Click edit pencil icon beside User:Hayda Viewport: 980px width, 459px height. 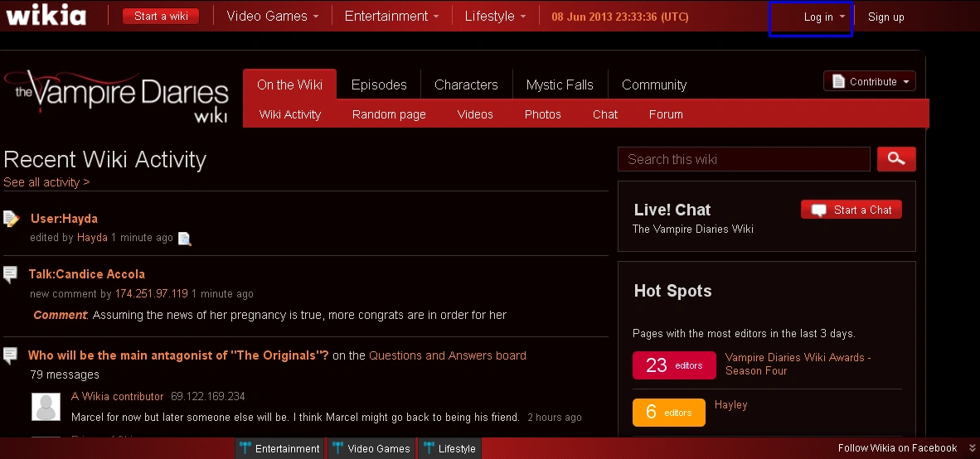coord(11,219)
